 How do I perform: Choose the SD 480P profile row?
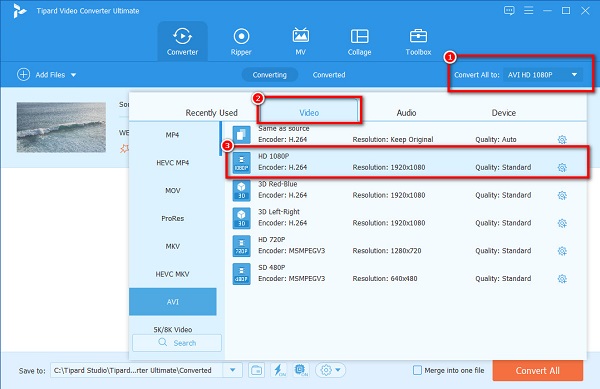pyautogui.click(x=406, y=274)
